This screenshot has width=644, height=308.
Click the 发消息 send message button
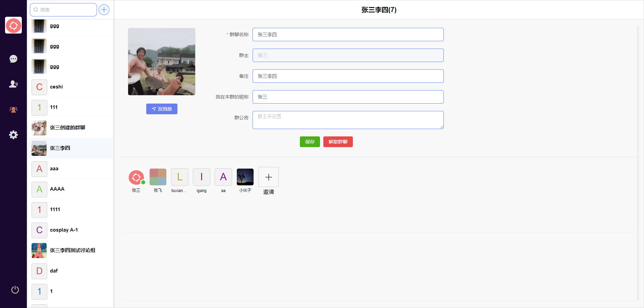coord(162,109)
